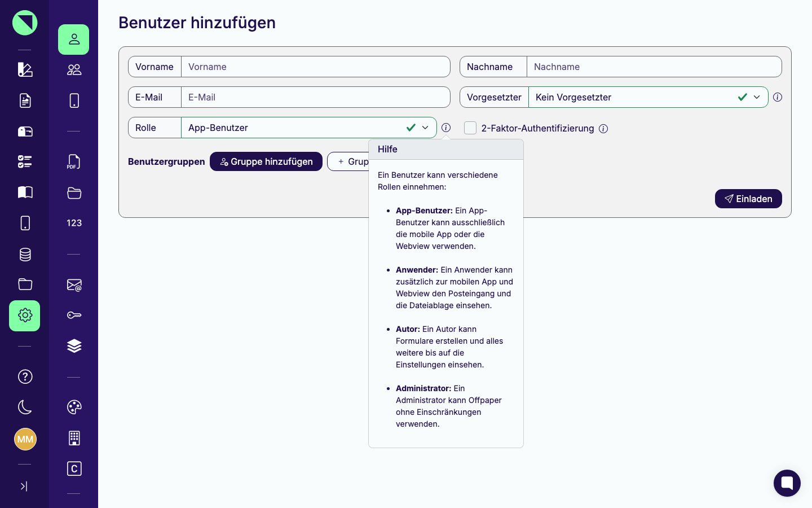Click the database icon in left bar
The height and width of the screenshot is (508, 812).
click(x=25, y=254)
